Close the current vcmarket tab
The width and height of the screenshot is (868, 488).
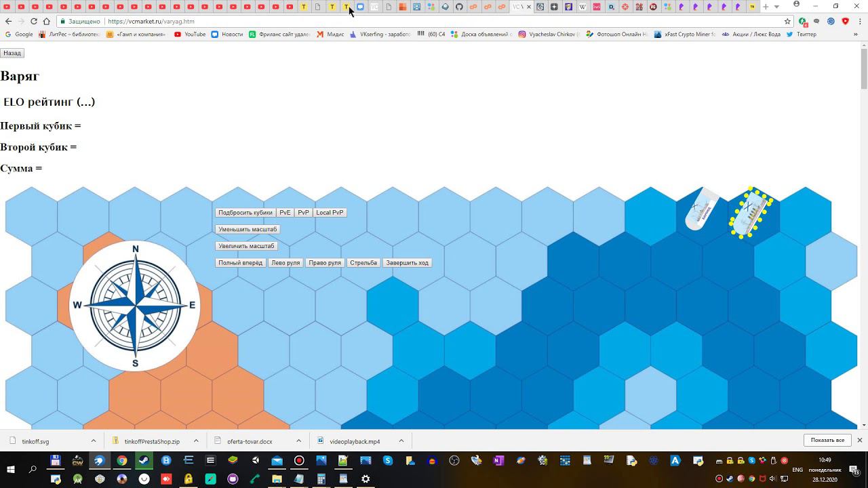tap(529, 7)
